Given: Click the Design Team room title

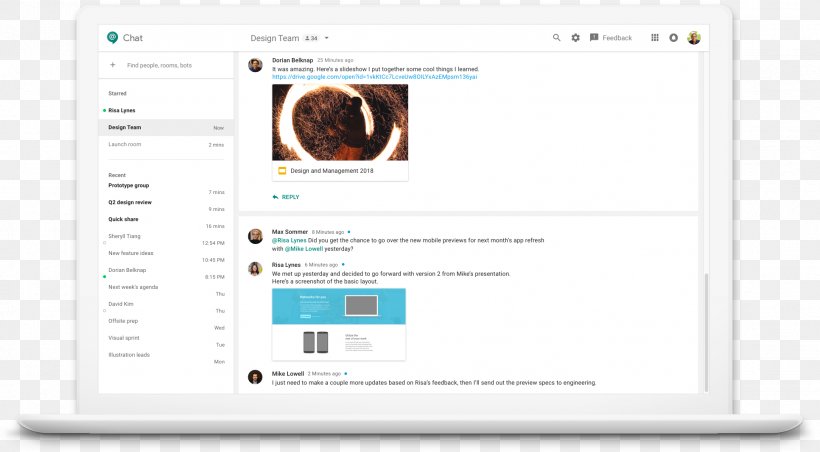Looking at the screenshot, I should click(x=275, y=38).
